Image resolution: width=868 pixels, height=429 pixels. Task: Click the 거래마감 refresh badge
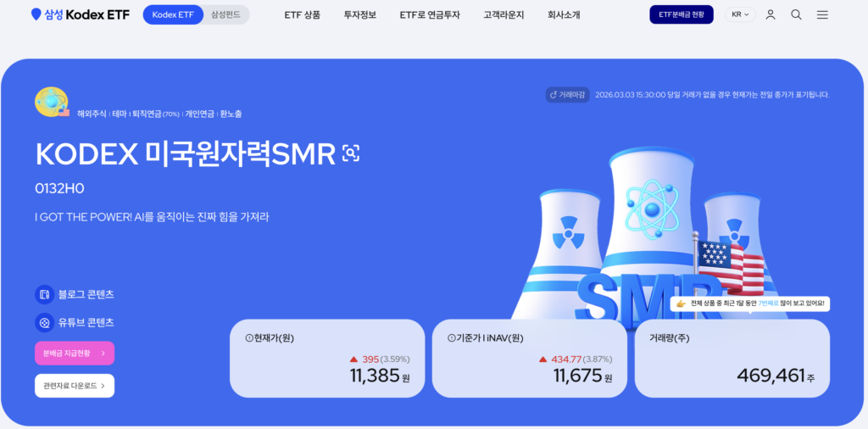[567, 95]
